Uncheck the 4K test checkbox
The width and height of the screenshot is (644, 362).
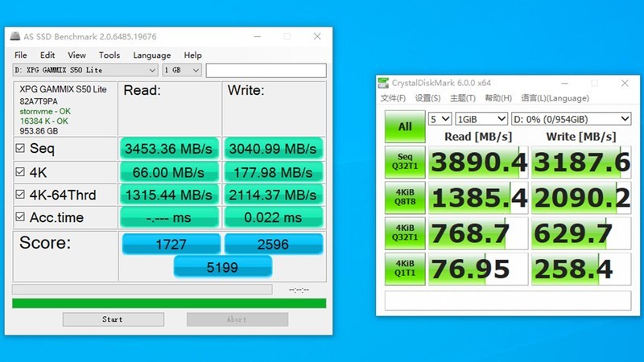click(x=19, y=171)
